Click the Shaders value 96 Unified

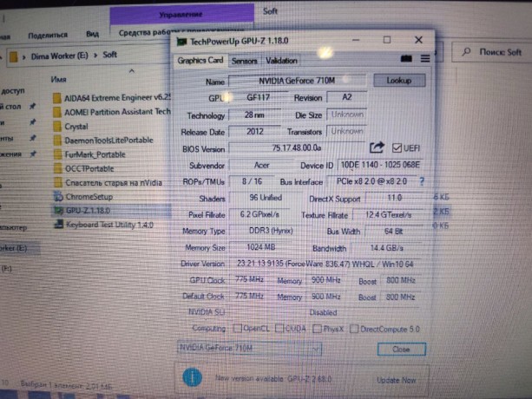pos(266,198)
